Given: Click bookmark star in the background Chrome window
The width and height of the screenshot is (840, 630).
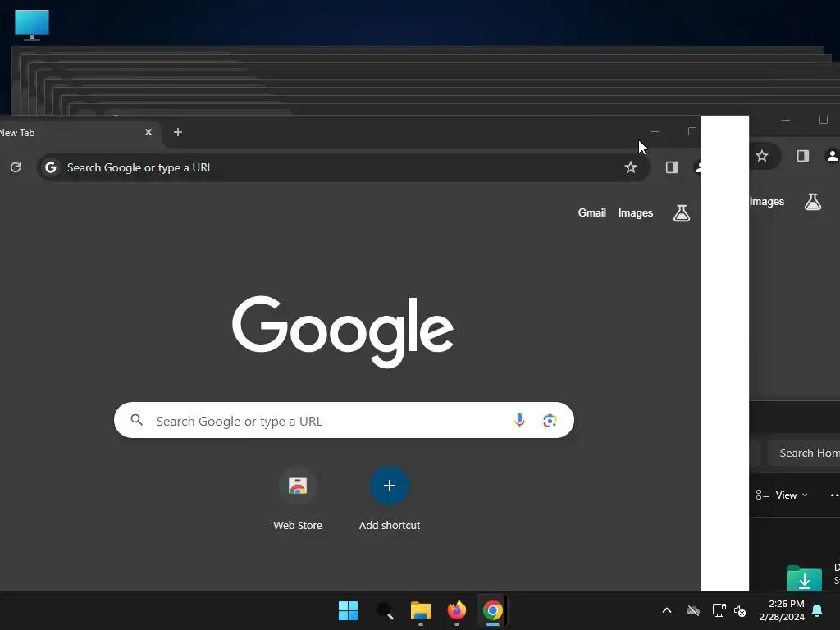Looking at the screenshot, I should coord(762,156).
